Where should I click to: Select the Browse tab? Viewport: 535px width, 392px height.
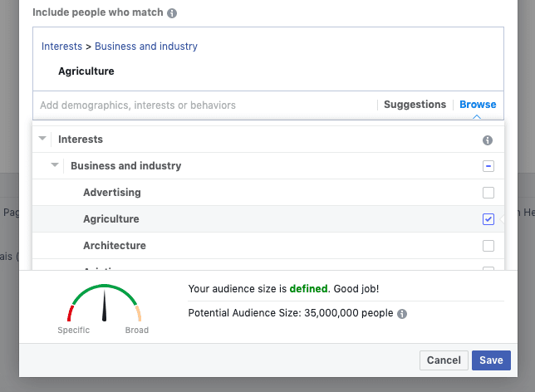coord(478,105)
